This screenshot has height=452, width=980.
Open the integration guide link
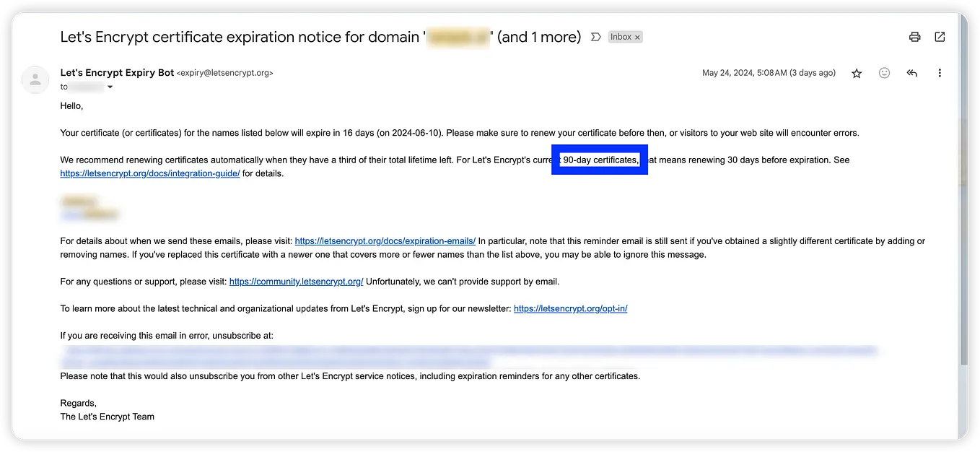pyautogui.click(x=149, y=173)
